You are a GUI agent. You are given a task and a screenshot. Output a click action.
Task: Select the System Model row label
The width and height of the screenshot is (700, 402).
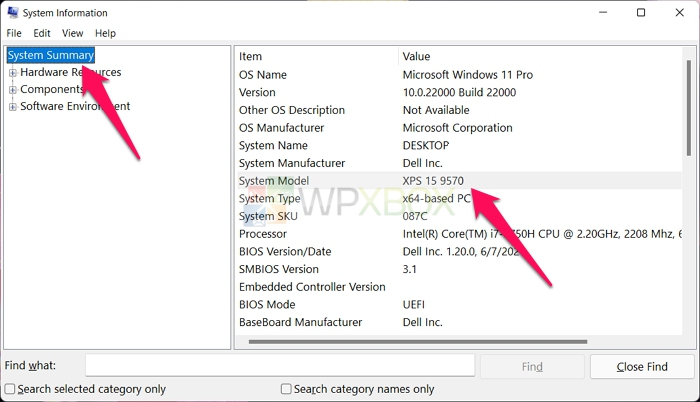pos(274,180)
